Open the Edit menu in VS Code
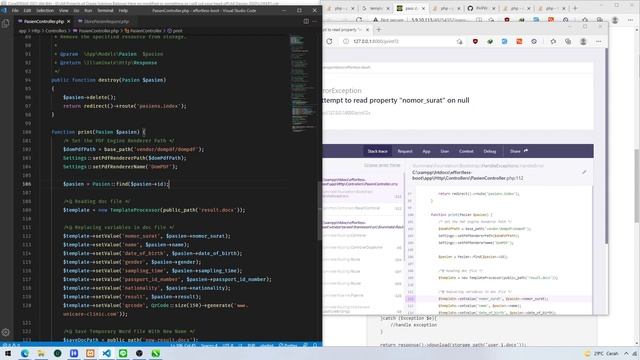 (27, 11)
